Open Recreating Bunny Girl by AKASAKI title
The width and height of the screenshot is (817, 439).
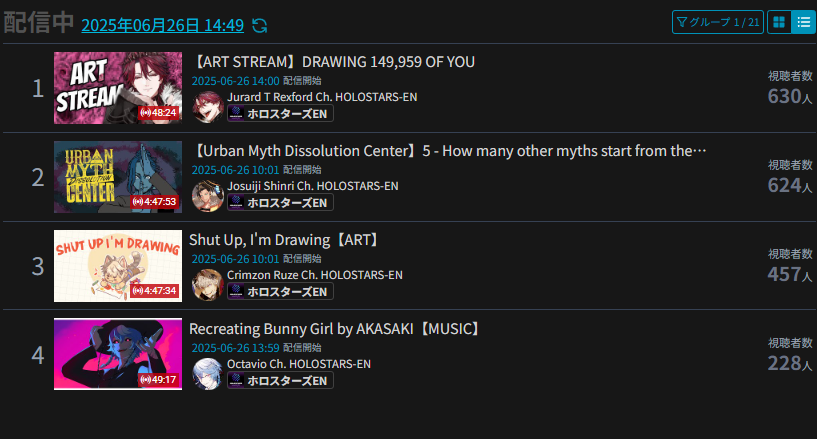pyautogui.click(x=335, y=329)
